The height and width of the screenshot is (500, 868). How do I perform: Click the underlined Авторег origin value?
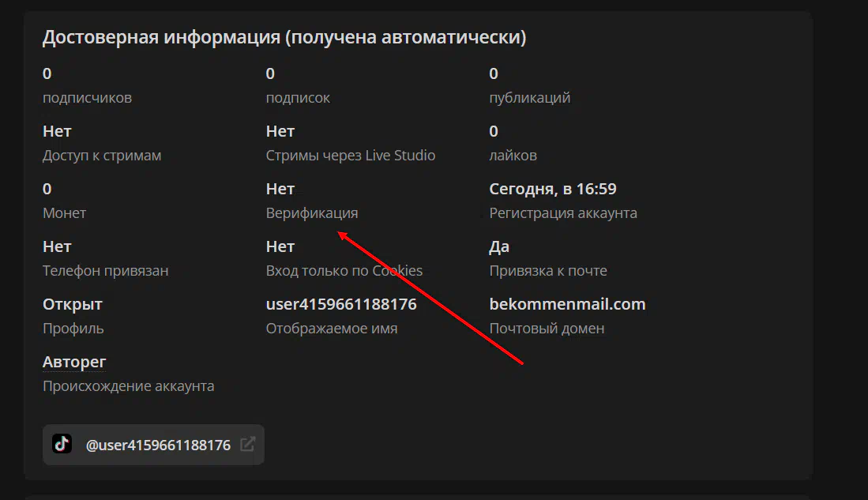74,362
